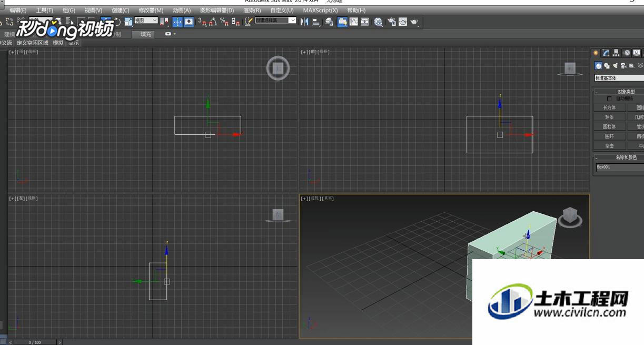Open the Front viewport [线框] shading menu
The image size is (644, 345).
[x=323, y=52]
